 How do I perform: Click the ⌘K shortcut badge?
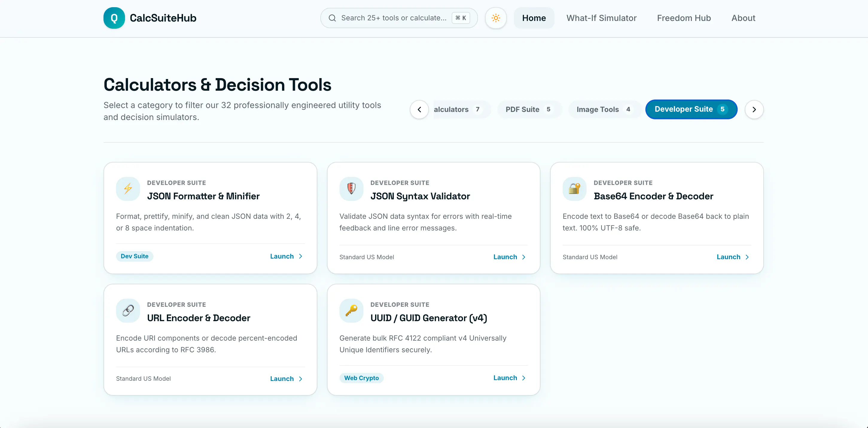pos(461,18)
